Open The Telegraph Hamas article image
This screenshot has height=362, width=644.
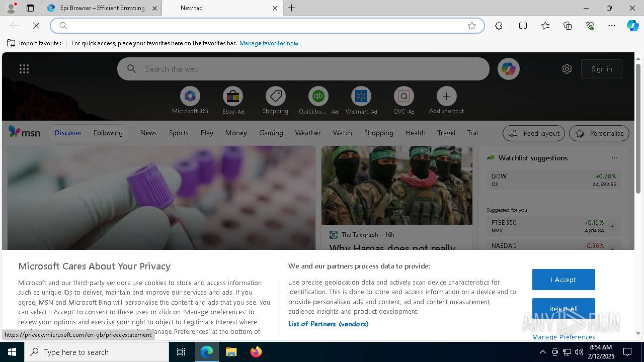pyautogui.click(x=397, y=185)
